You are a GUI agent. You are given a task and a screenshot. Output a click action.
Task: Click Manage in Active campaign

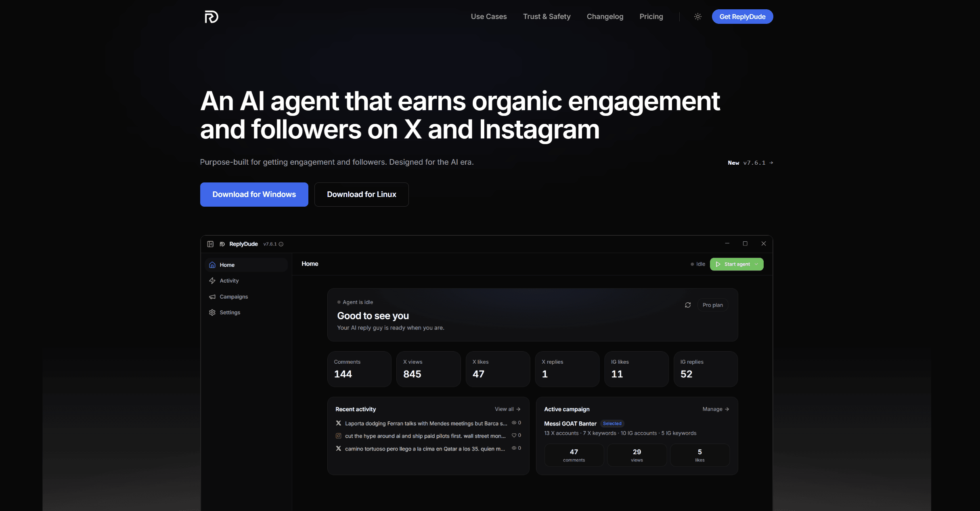[716, 409]
